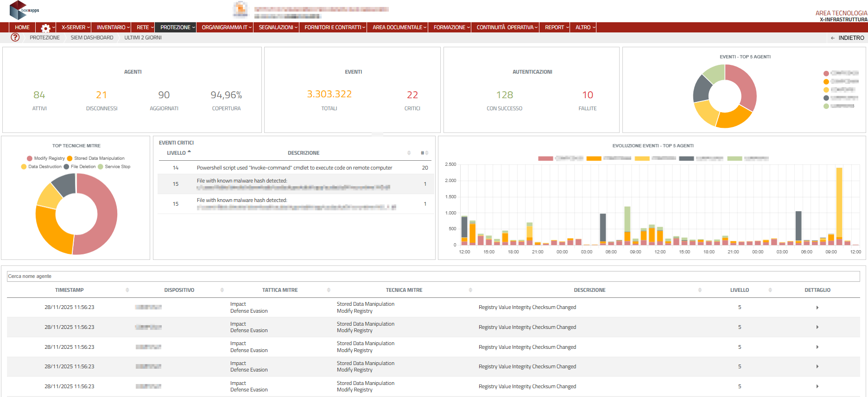Click the Indietro back button

[x=851, y=38]
